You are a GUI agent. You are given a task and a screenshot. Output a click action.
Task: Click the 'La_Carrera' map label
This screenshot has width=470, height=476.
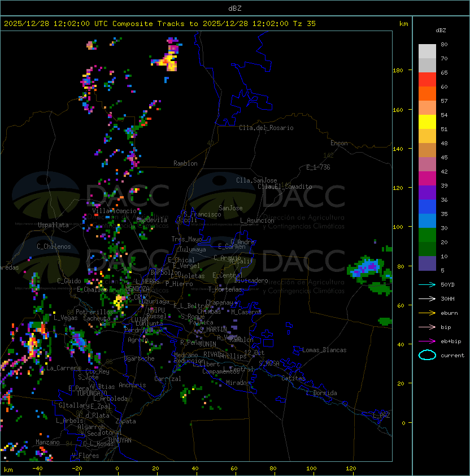(x=63, y=368)
